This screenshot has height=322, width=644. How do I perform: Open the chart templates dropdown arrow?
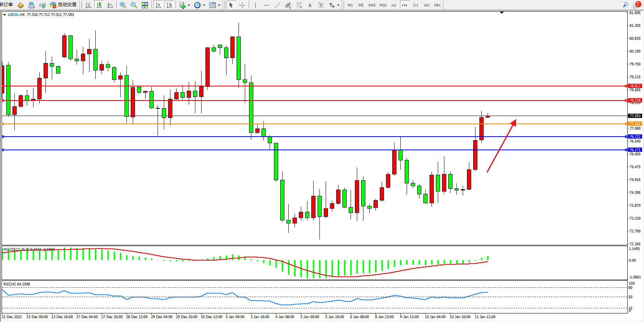point(219,5)
